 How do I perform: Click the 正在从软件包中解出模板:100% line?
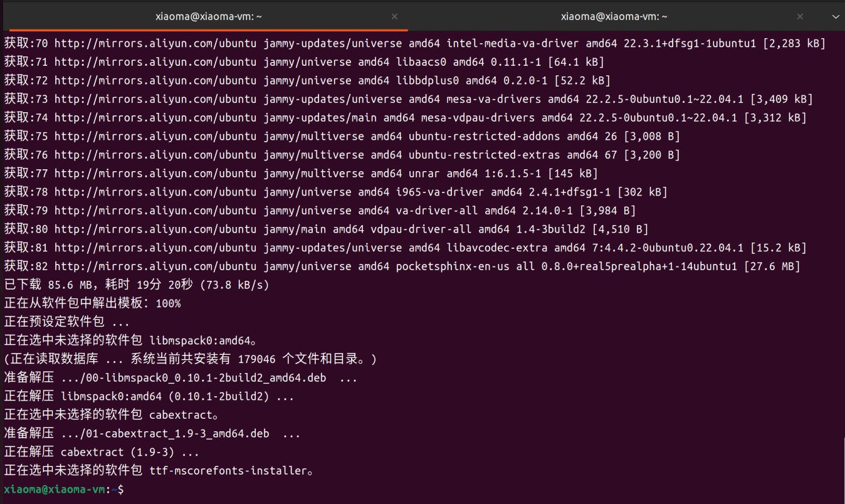click(x=92, y=303)
